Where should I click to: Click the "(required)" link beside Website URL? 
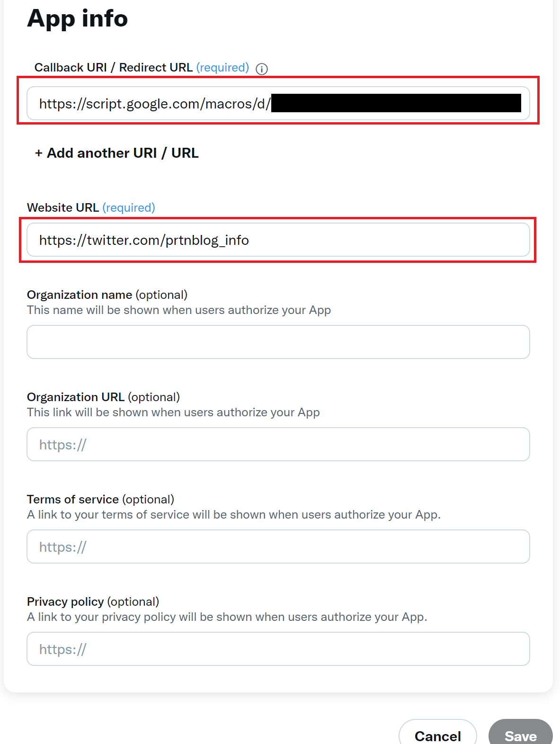point(129,207)
